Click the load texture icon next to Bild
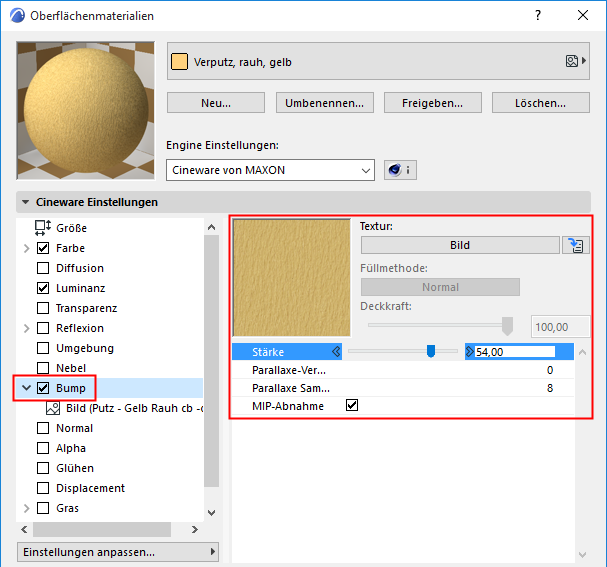This screenshot has height=567, width=607. [576, 245]
